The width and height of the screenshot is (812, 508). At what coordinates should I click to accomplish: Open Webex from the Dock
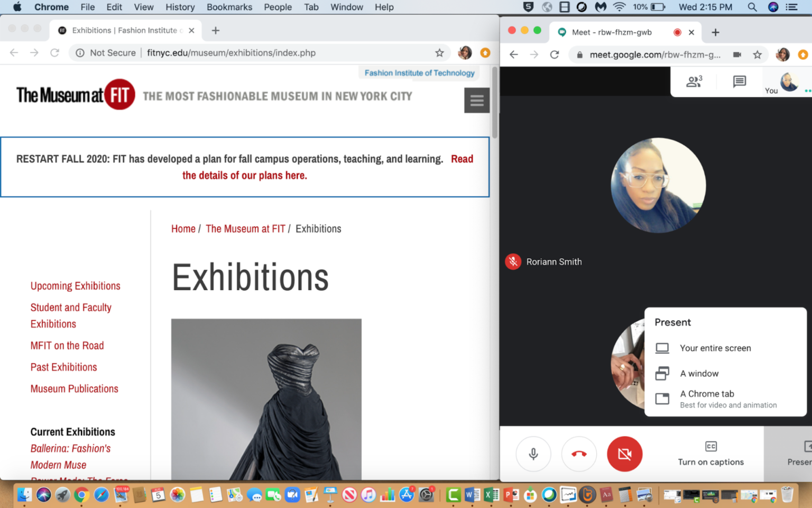549,495
